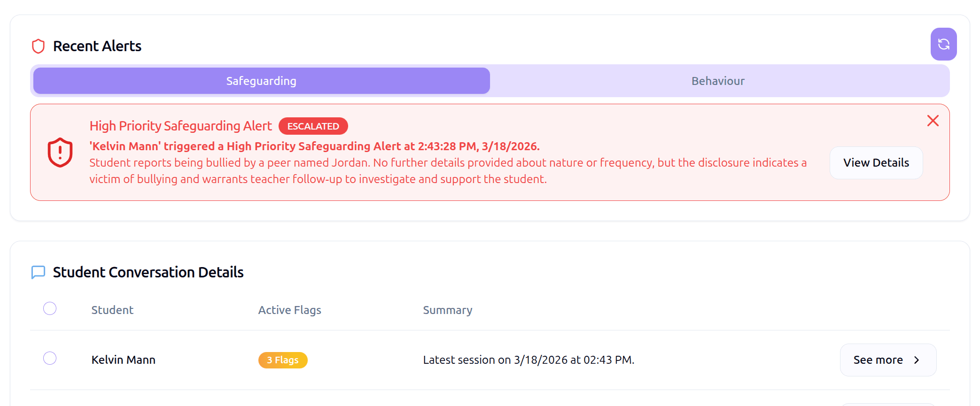The width and height of the screenshot is (980, 406).
Task: Open the Safeguarding tab
Action: click(x=261, y=81)
